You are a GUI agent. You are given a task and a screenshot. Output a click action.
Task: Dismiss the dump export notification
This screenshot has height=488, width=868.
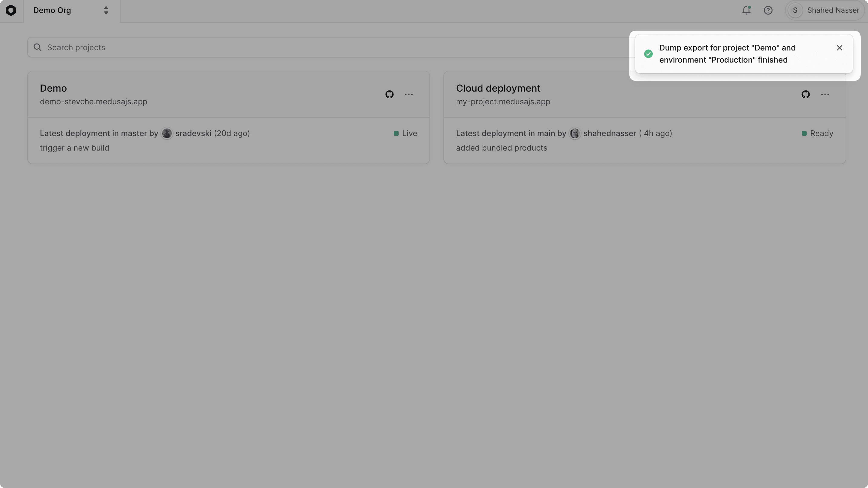(x=839, y=48)
